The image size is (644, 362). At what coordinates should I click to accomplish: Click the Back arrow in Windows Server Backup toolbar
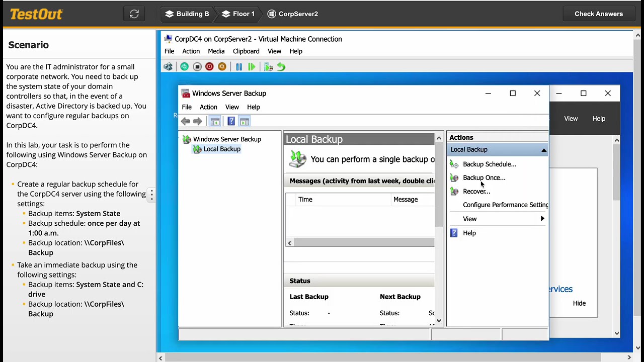tap(185, 121)
